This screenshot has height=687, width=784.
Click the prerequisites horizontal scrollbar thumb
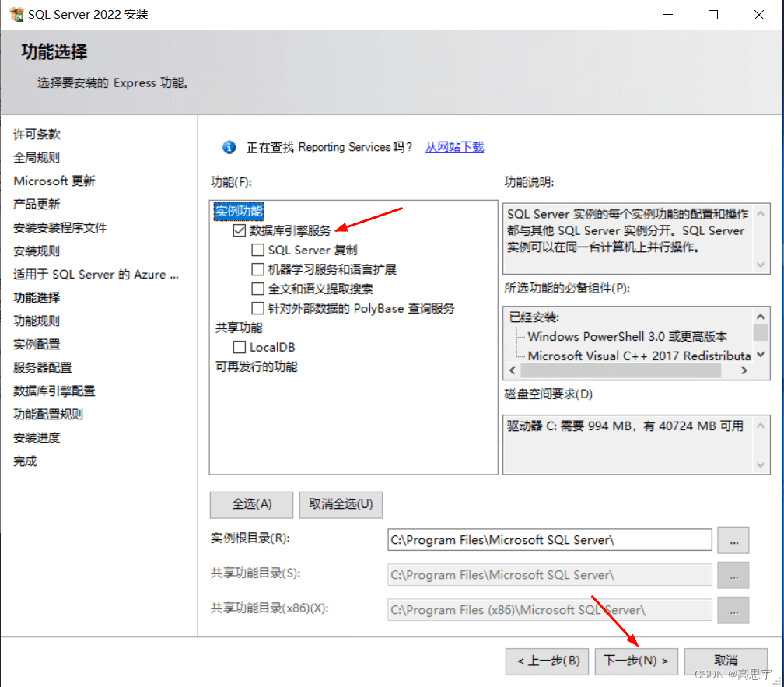click(621, 370)
